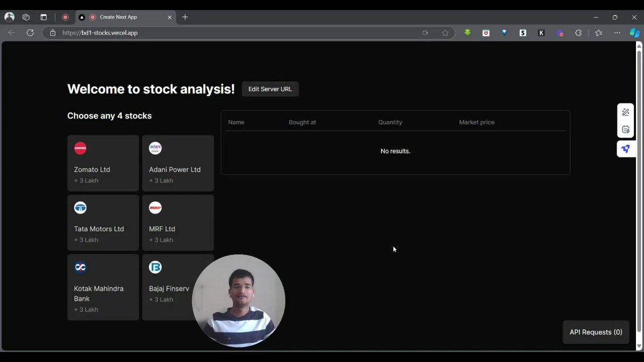Click the page vertical scrollbar
The height and width of the screenshot is (362, 644).
click(x=639, y=190)
